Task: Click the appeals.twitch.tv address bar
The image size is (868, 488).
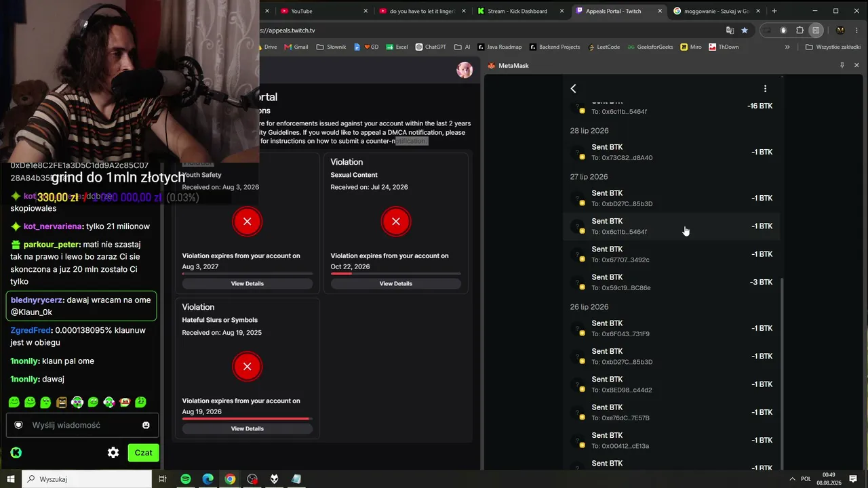Action: (x=488, y=30)
